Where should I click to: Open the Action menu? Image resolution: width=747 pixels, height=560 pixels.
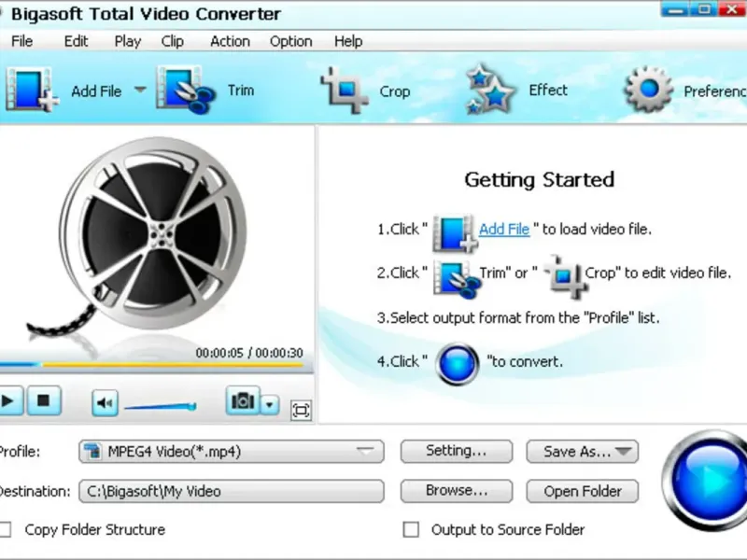point(230,41)
